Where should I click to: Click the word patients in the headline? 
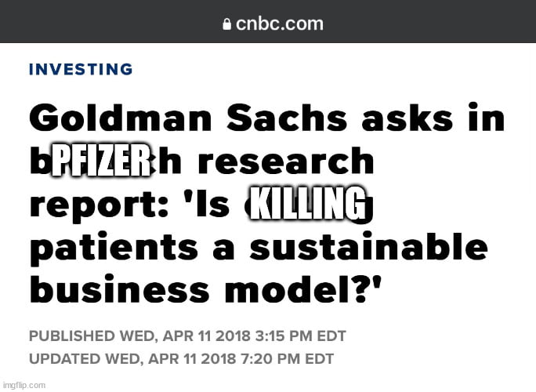(x=114, y=249)
